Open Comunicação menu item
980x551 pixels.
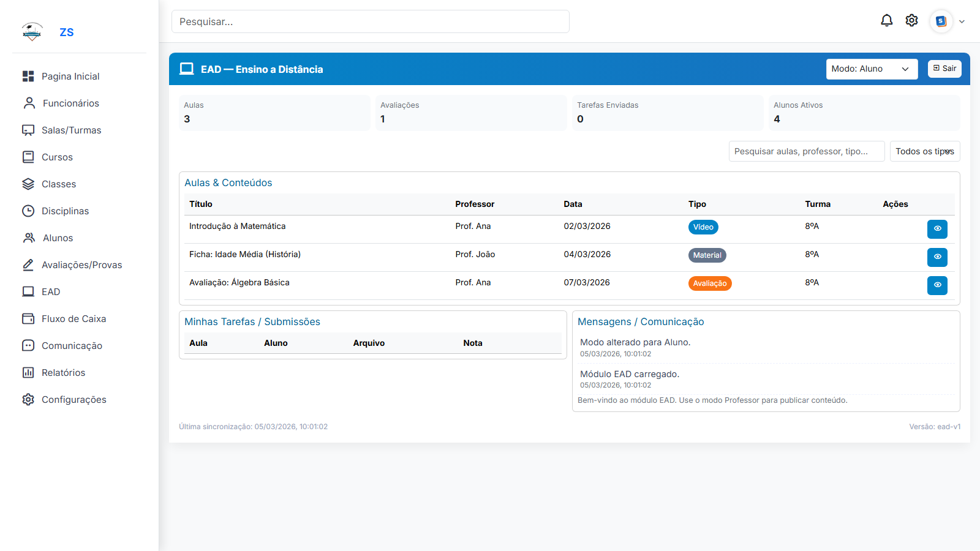[x=72, y=345]
